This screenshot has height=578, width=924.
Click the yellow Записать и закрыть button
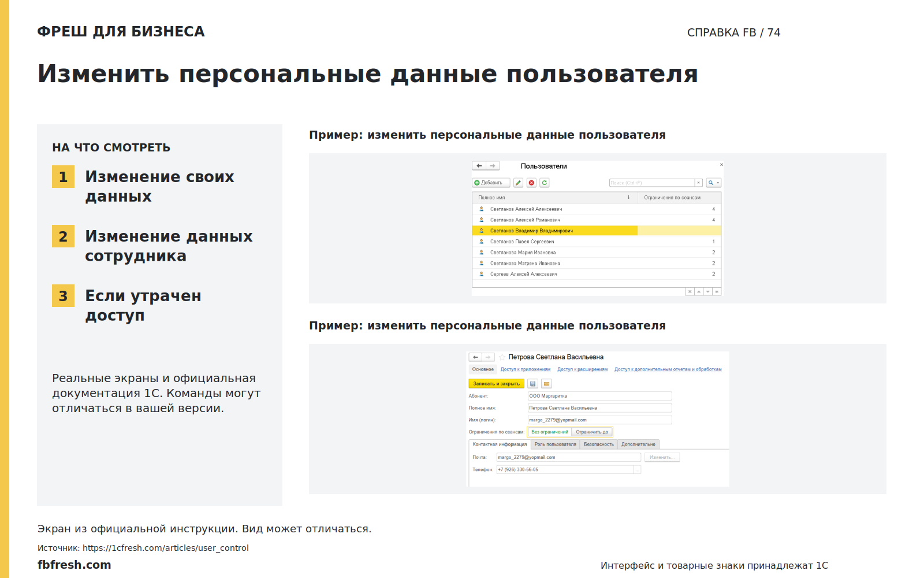[497, 384]
